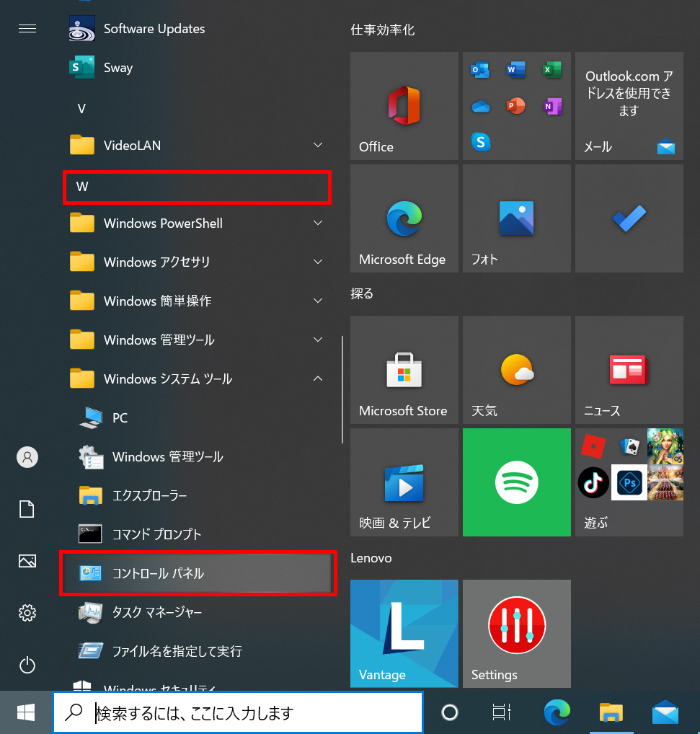Viewport: 700px width, 734px height.
Task: Open the 天気 weather tile
Action: (x=517, y=370)
